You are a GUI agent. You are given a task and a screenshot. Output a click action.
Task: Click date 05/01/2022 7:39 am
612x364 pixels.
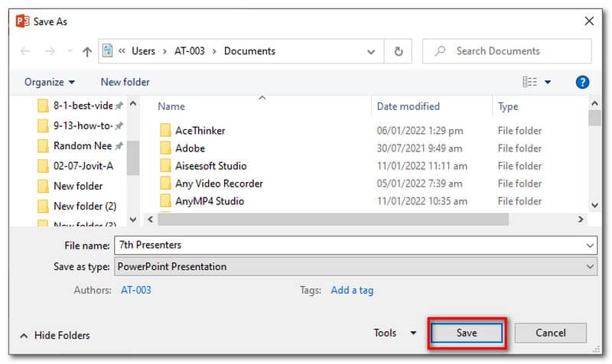click(x=419, y=184)
